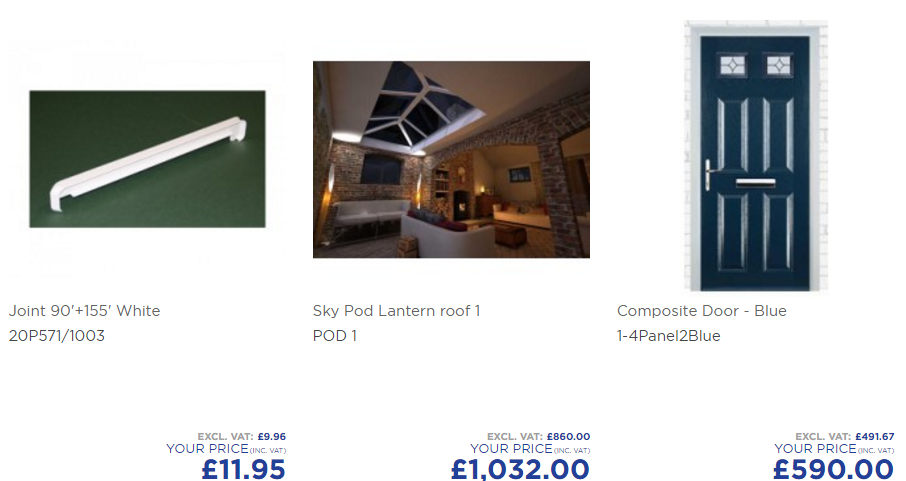Screen dimensions: 906x481
Task: Select product code 20P571/1003
Action: [57, 336]
